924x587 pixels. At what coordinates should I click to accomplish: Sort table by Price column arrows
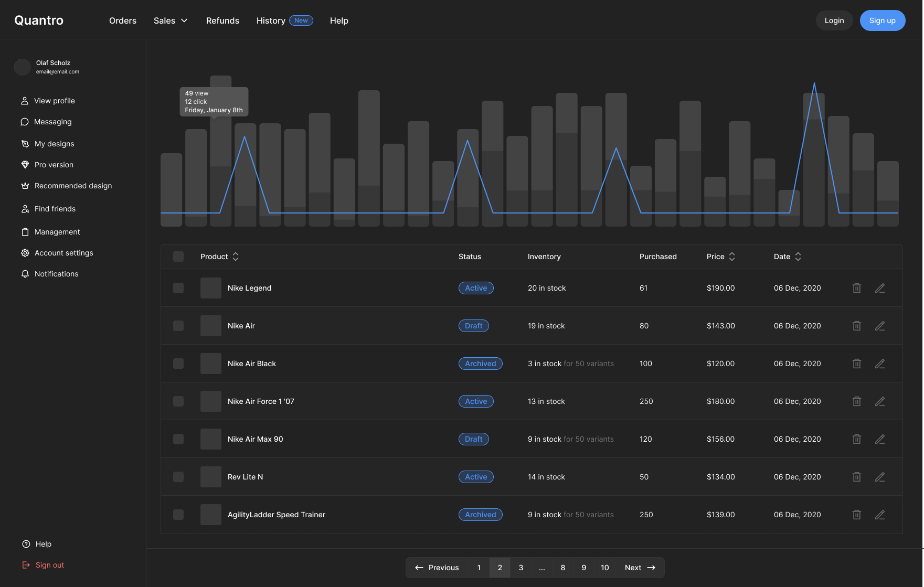(x=732, y=257)
